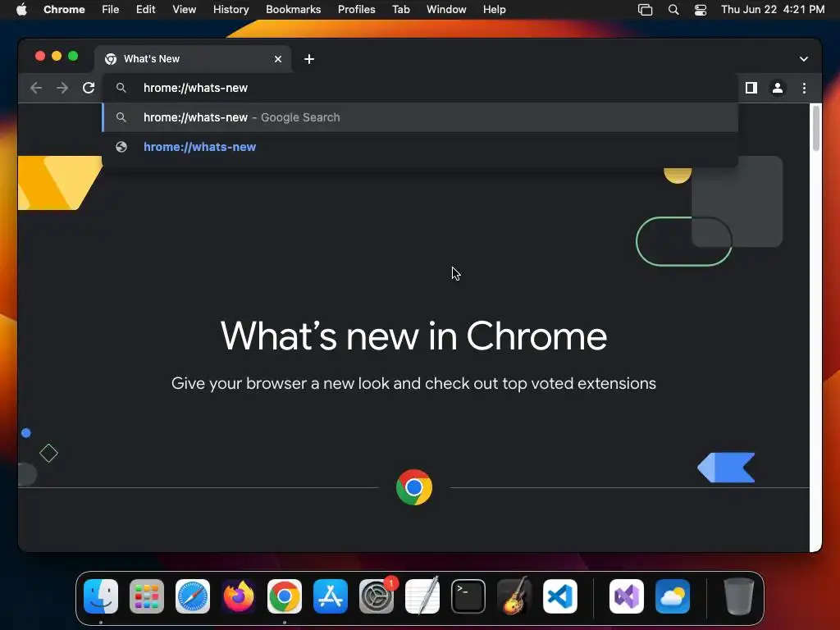The width and height of the screenshot is (840, 630).
Task: Expand the tab search chevron
Action: [804, 59]
